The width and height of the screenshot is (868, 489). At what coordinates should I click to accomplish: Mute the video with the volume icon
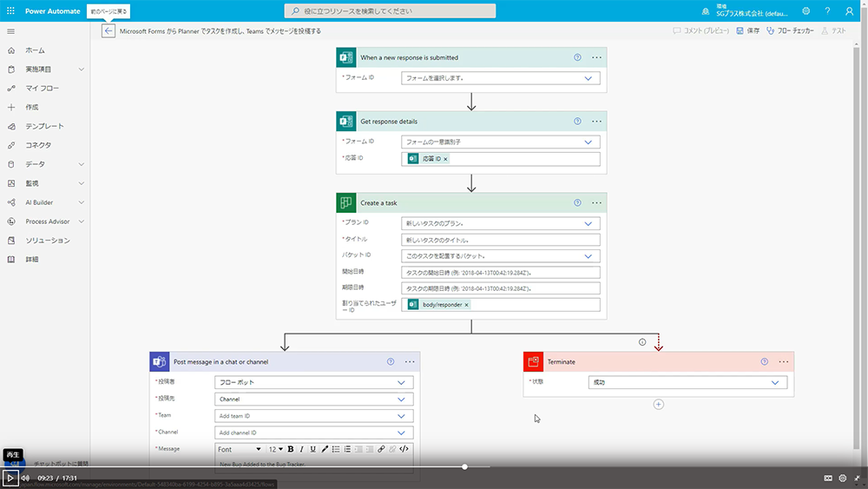[x=25, y=478]
